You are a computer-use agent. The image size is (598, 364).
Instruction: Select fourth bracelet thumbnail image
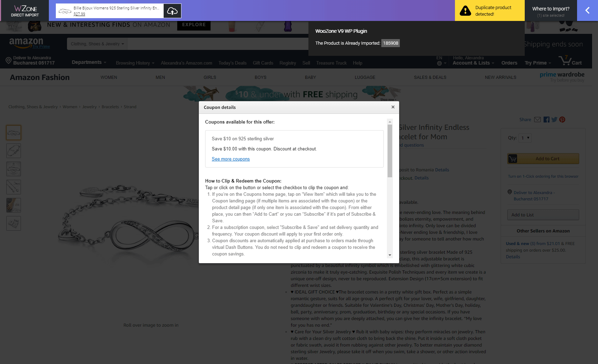point(14,187)
